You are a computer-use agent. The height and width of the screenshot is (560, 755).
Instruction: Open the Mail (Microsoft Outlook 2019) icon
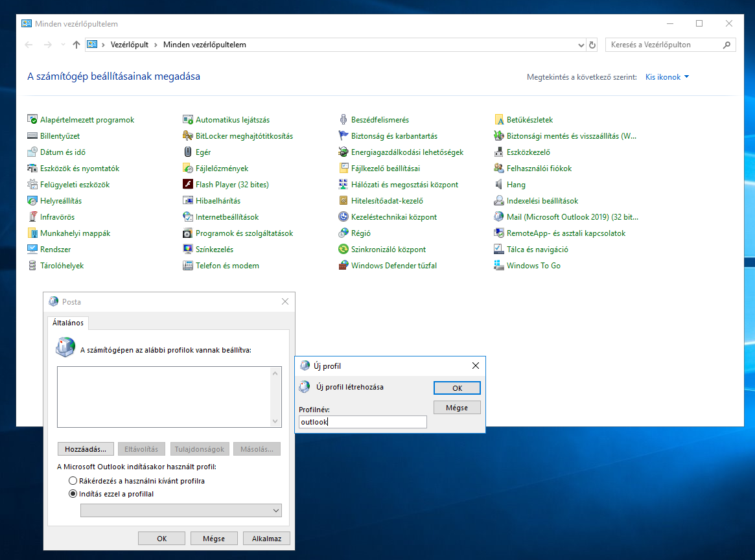pos(499,217)
